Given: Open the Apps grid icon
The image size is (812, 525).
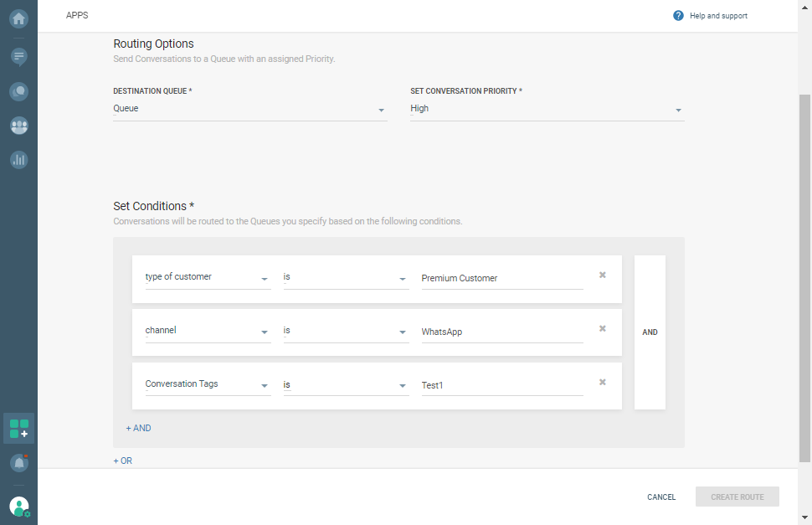Looking at the screenshot, I should pyautogui.click(x=18, y=429).
